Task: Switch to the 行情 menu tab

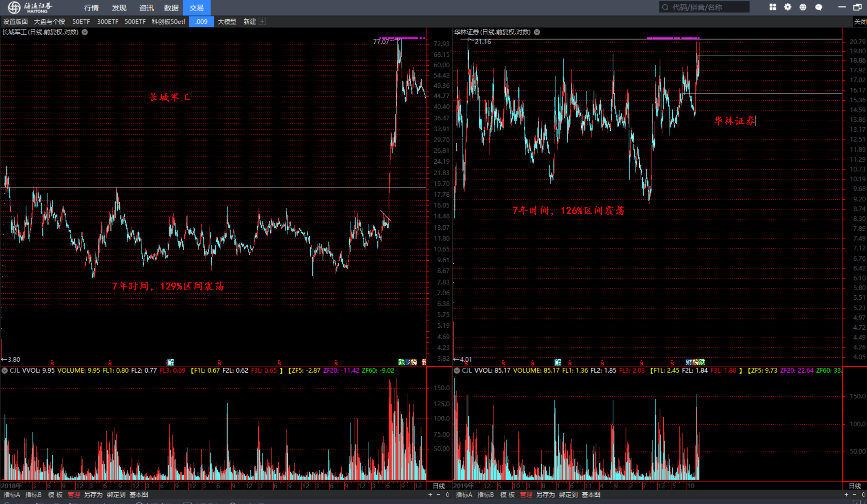Action: (x=91, y=8)
